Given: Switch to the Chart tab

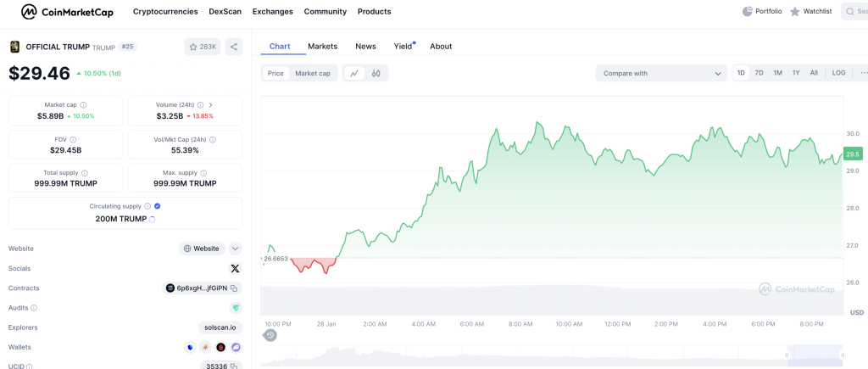Looking at the screenshot, I should (x=280, y=47).
